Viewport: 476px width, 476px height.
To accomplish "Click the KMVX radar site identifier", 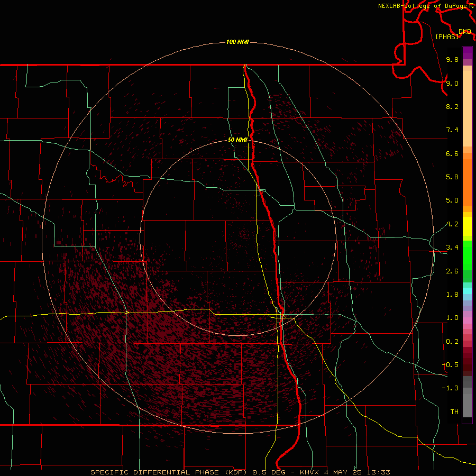I will 309,472.
